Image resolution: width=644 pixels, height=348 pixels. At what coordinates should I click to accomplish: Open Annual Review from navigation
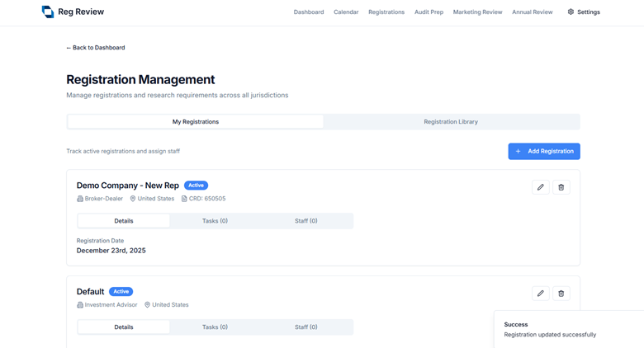point(532,12)
